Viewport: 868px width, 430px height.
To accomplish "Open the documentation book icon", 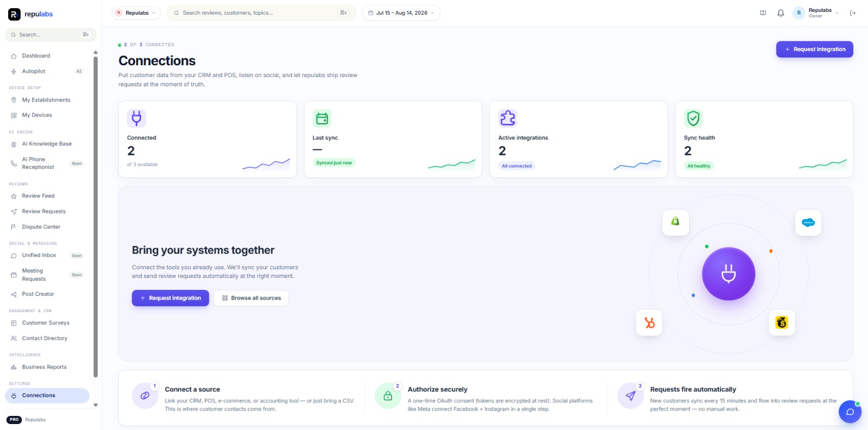I will point(763,13).
